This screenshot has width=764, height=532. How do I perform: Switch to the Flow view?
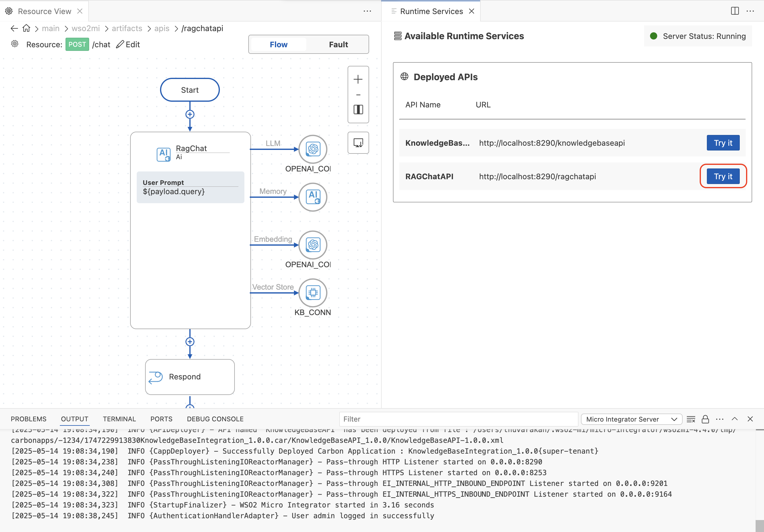tap(278, 44)
